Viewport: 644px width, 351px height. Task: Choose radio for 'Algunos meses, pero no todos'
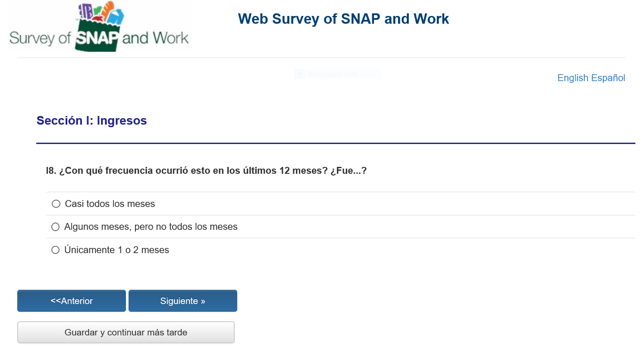coord(56,227)
